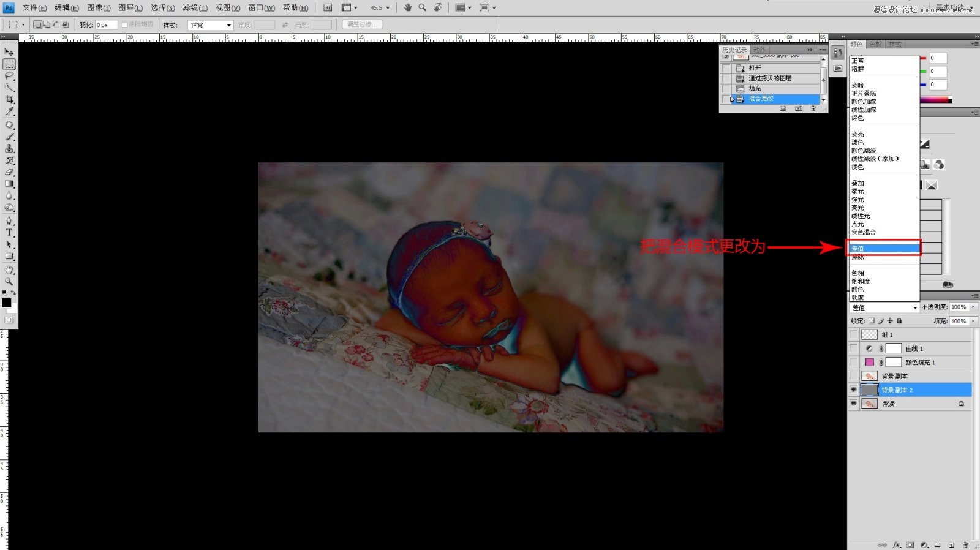Pick the Eyedropper tool

pyautogui.click(x=9, y=111)
